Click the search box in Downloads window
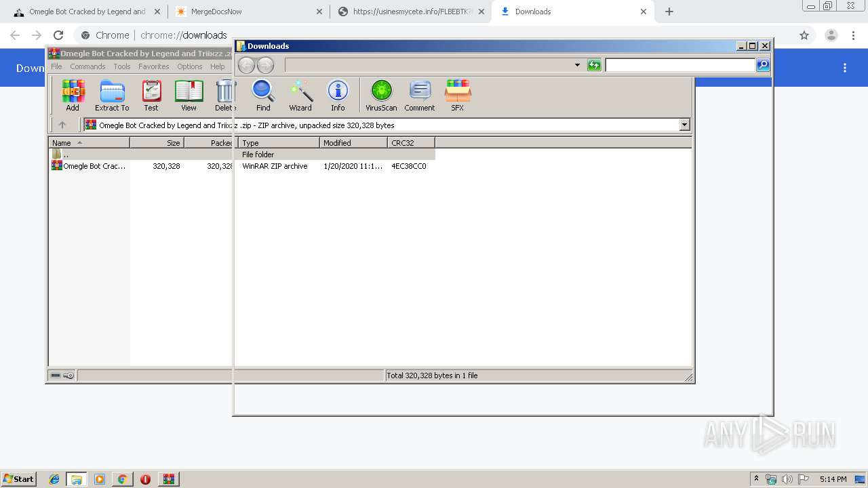The width and height of the screenshot is (868, 488). (x=680, y=65)
